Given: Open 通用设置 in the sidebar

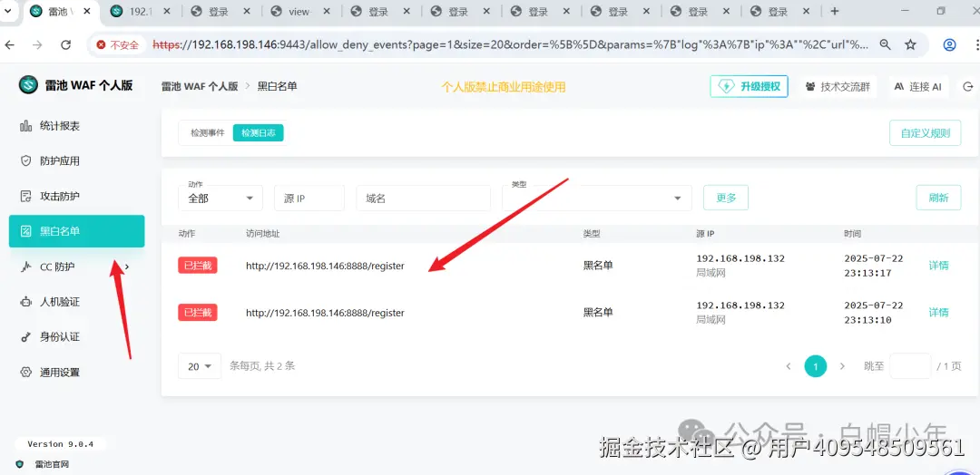Looking at the screenshot, I should pos(59,373).
